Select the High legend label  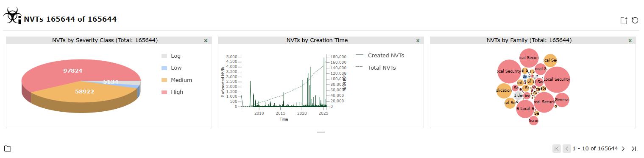coord(177,92)
